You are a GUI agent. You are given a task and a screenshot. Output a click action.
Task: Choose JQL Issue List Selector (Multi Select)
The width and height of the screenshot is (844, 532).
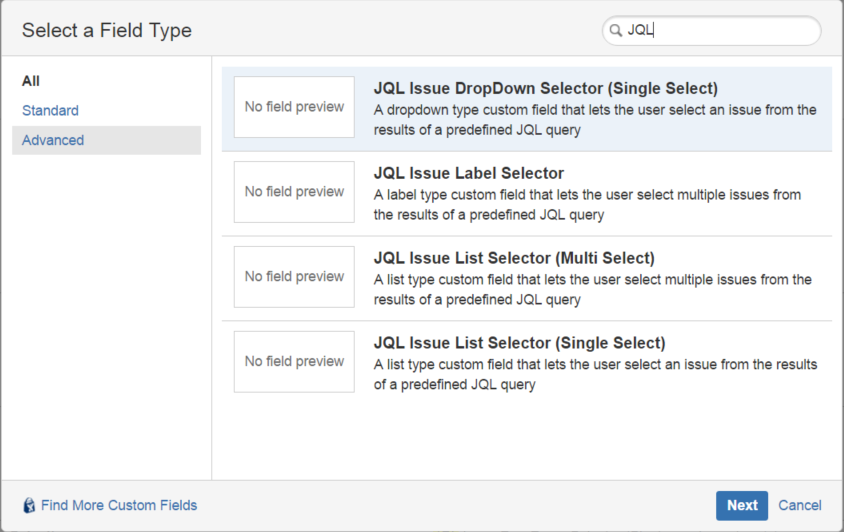(x=514, y=259)
